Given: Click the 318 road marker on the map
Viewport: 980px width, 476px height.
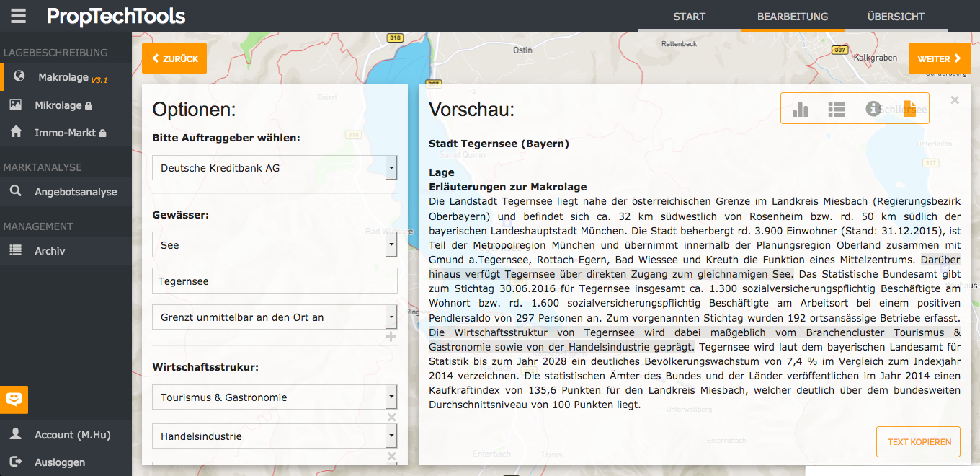Looking at the screenshot, I should pyautogui.click(x=395, y=38).
